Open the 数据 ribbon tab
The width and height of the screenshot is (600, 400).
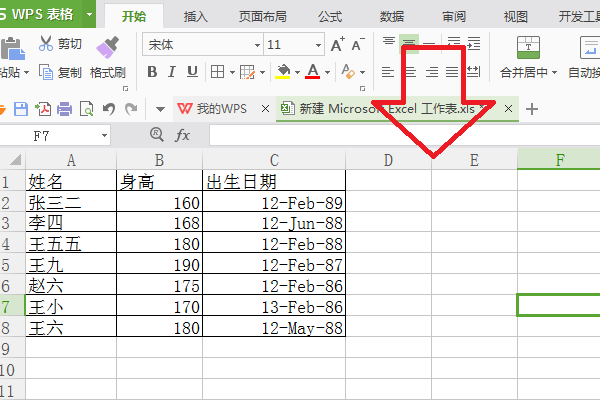click(392, 16)
